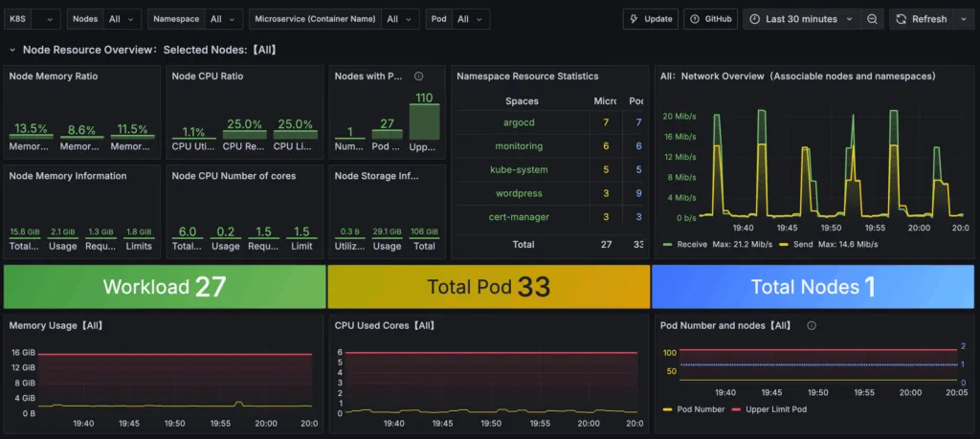This screenshot has height=439, width=980.
Task: Collapse the Node Resource Overview row
Action: (12, 50)
